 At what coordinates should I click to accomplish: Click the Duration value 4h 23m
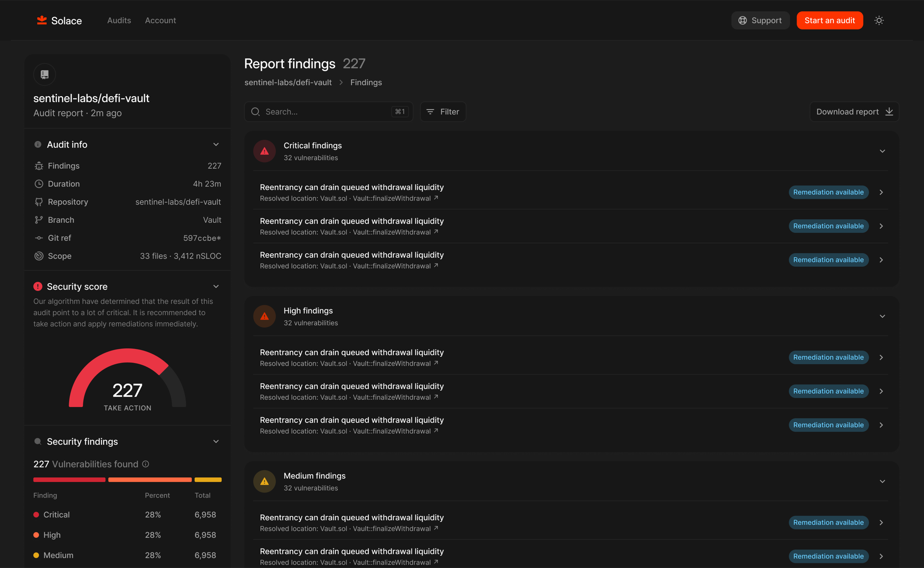point(207,184)
